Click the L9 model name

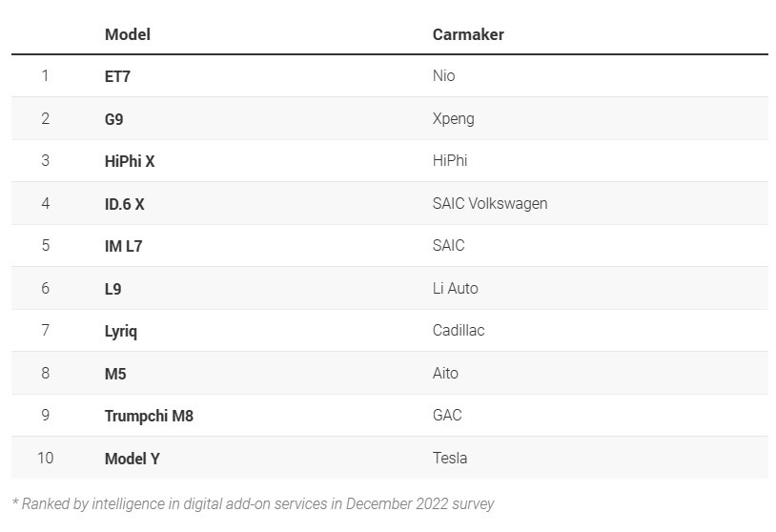(113, 289)
